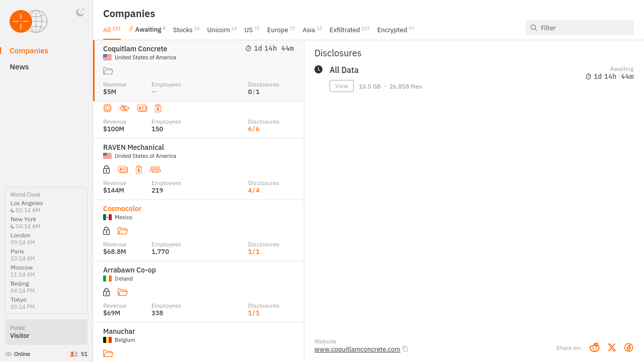Select the Cosmocolor company entry
Image resolution: width=644 pixels, height=362 pixels.
pos(122,209)
